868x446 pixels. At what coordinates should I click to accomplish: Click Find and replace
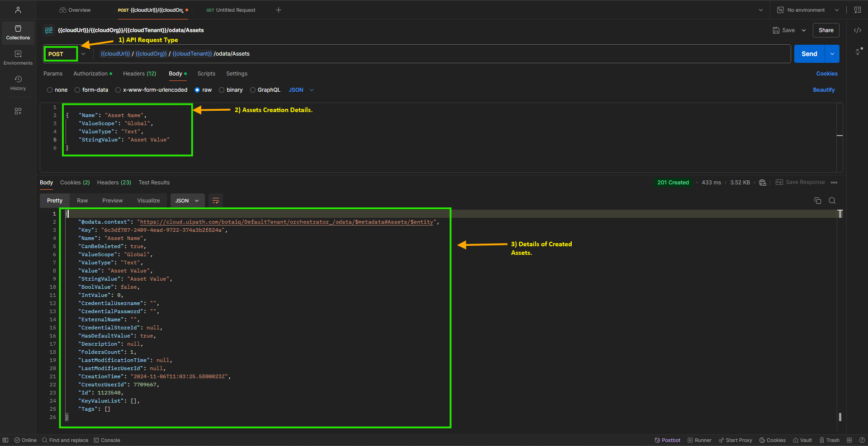(x=65, y=440)
